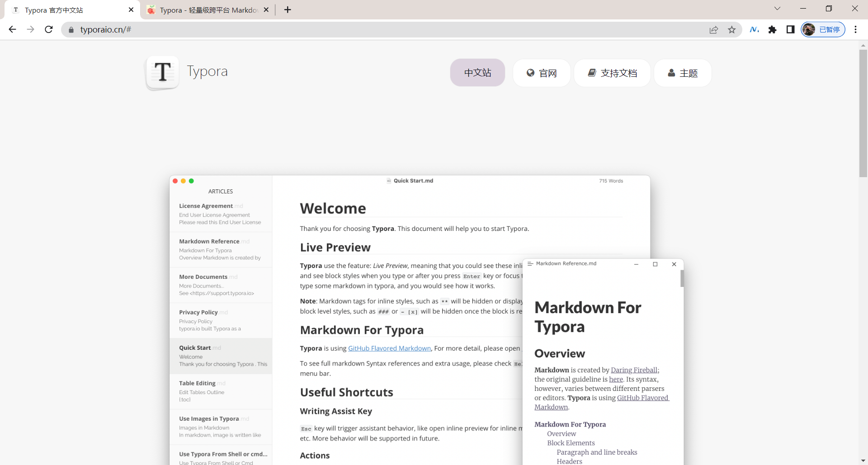Viewport: 868px width, 465px height.
Task: Close the Typora 官方中文站 tab
Action: (x=131, y=9)
